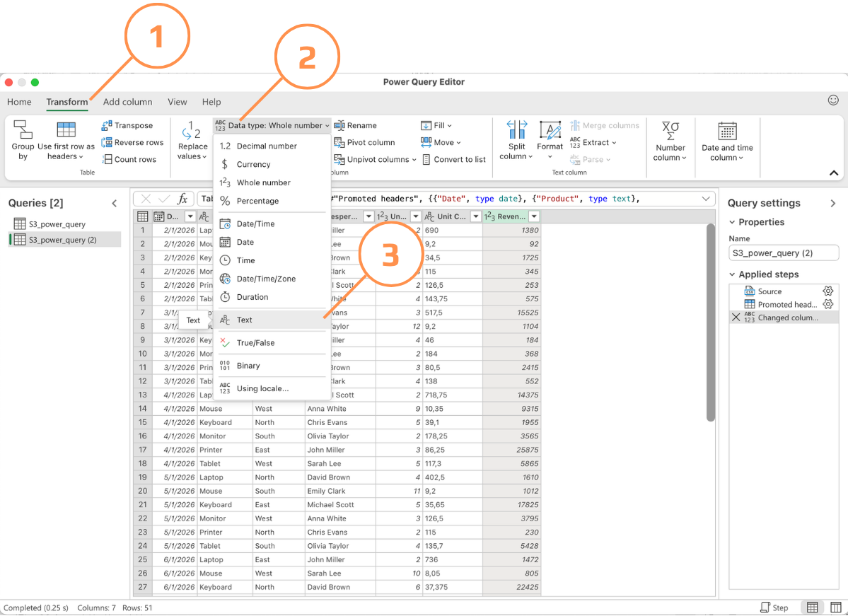Click the Revenue column header

click(x=511, y=216)
